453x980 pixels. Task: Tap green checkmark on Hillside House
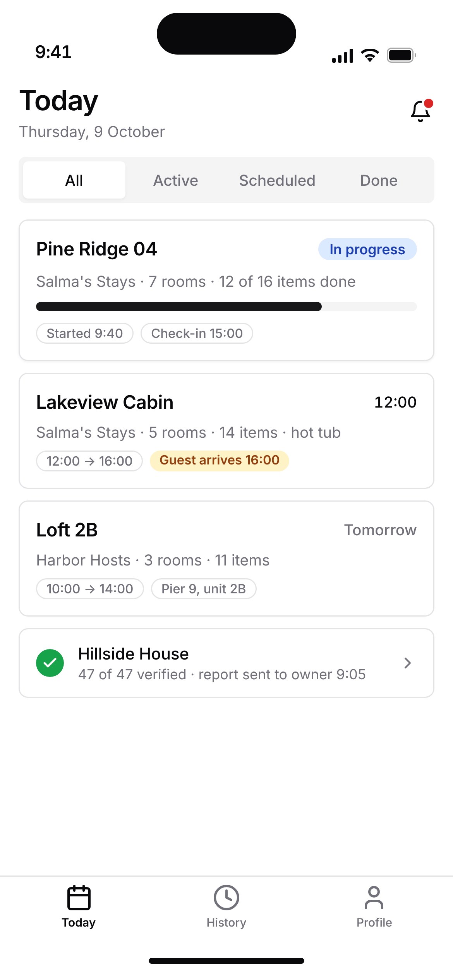tap(50, 663)
